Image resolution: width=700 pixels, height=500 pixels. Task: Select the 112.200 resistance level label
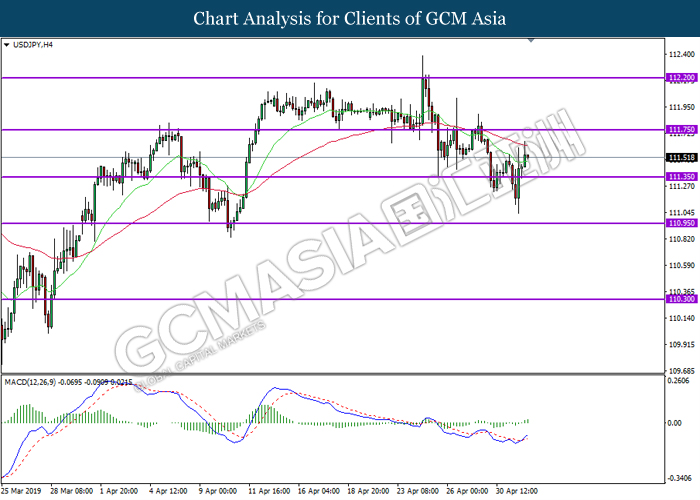[x=681, y=78]
